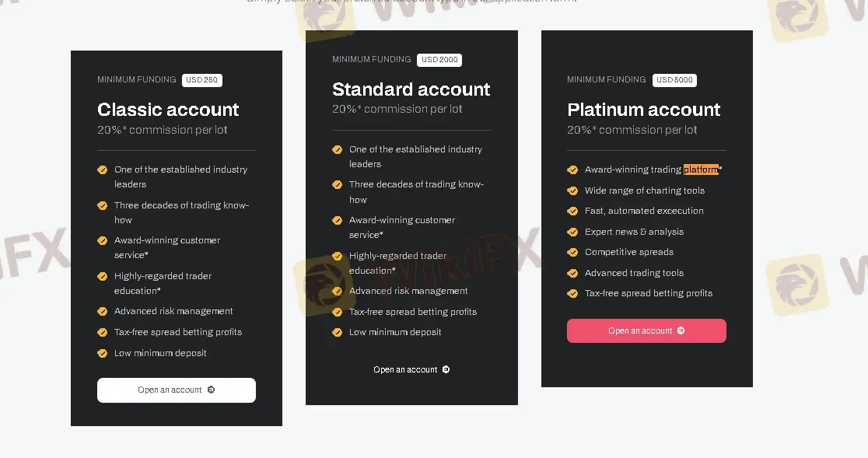This screenshot has width=868, height=458.
Task: Select the 'Platinum account' title
Action: coord(643,109)
